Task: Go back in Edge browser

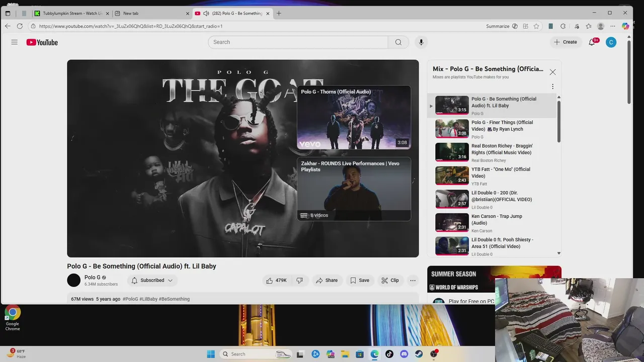Action: tap(8, 26)
